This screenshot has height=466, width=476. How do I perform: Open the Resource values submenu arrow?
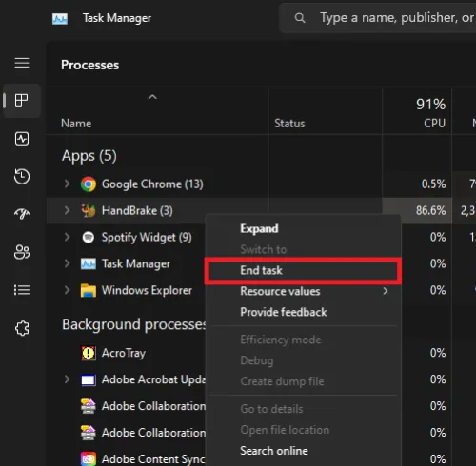386,291
